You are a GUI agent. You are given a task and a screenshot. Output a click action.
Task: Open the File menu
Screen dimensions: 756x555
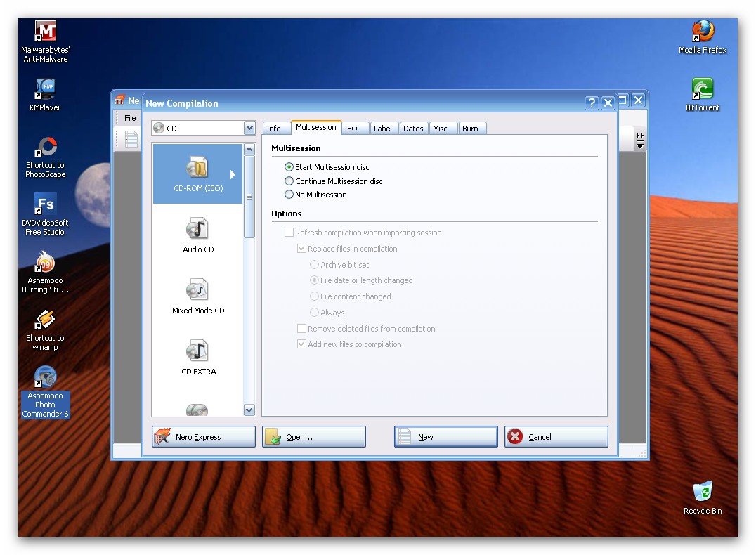(130, 118)
